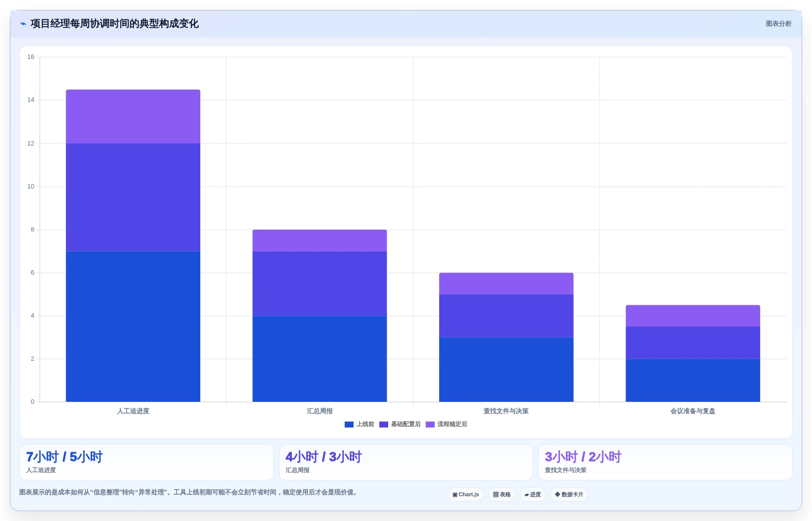Click the 基础配置后 legend label
This screenshot has height=521, width=812.
point(406,425)
